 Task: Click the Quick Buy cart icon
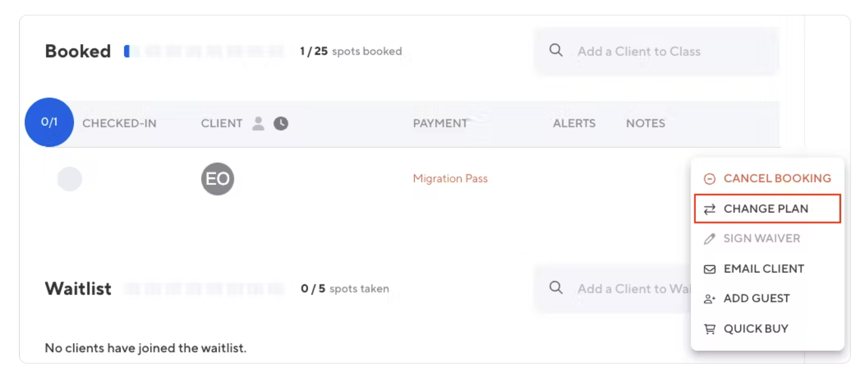click(x=709, y=329)
